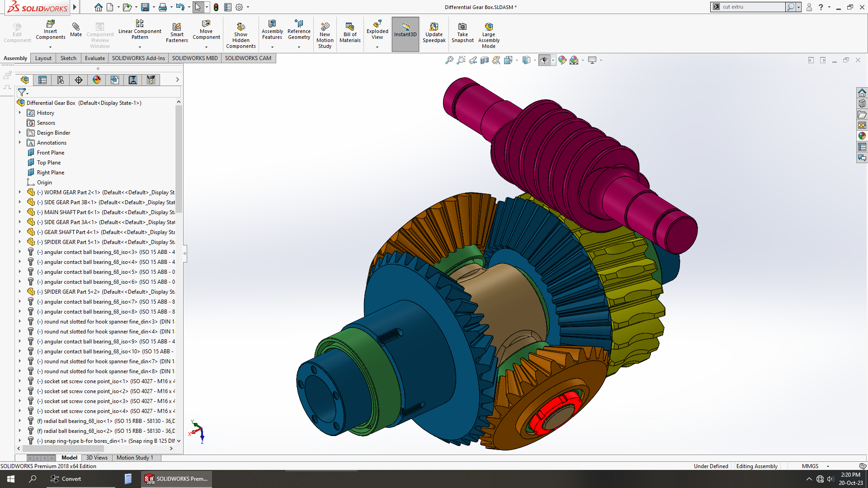Click the command search field
Image resolution: width=868 pixels, height=488 pixels.
click(x=753, y=7)
